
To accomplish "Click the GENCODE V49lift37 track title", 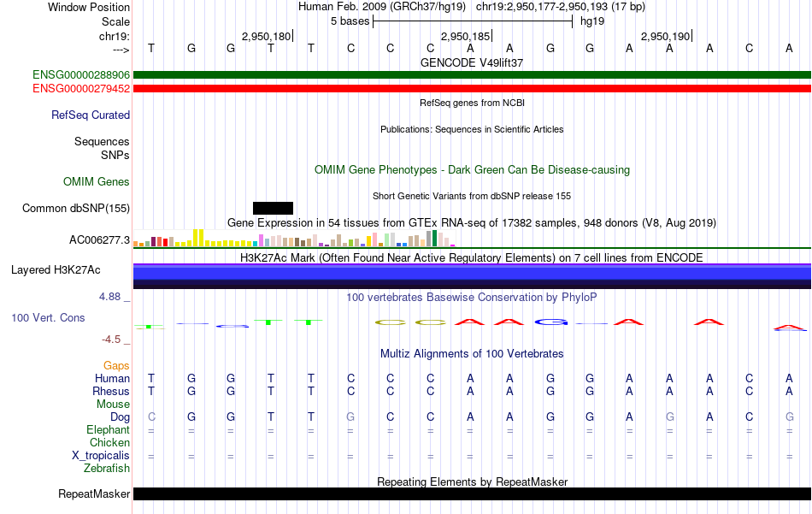I will [x=472, y=62].
